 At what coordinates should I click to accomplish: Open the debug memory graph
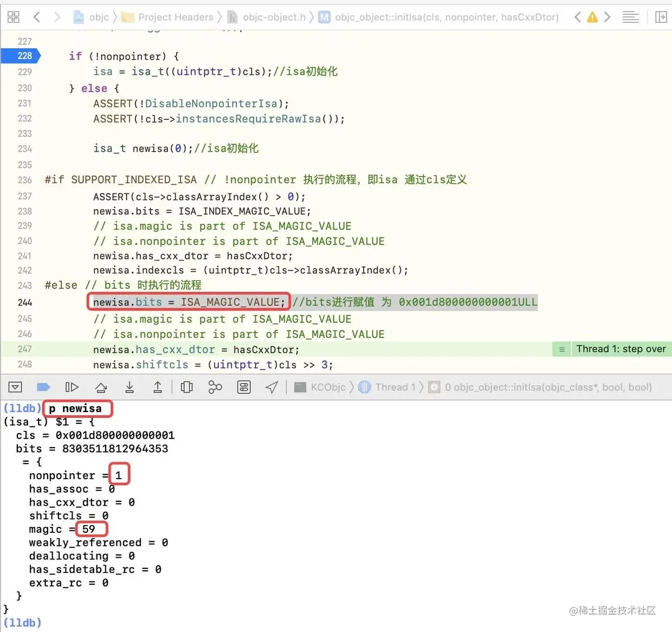click(x=215, y=387)
